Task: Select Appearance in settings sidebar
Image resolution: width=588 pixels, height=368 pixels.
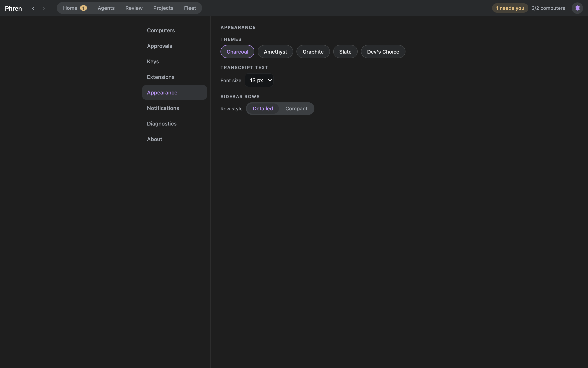Action: (x=174, y=92)
